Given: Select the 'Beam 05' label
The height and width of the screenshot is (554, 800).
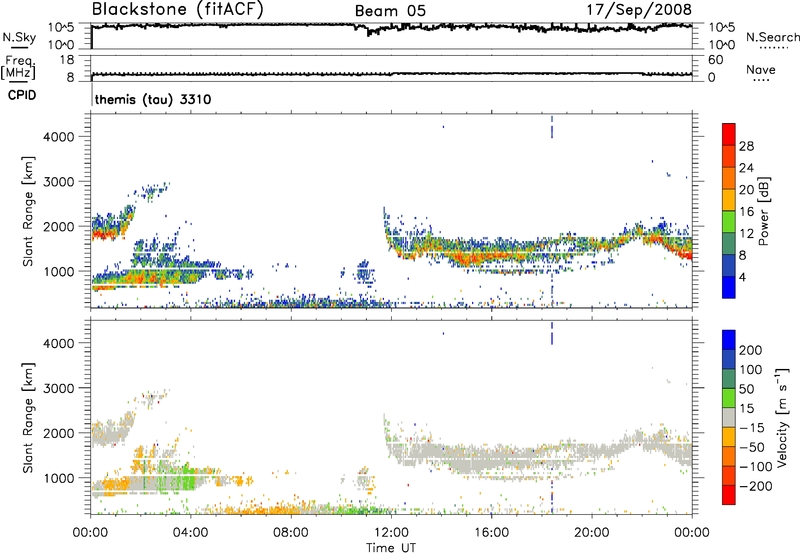Looking at the screenshot, I should pyautogui.click(x=390, y=11).
